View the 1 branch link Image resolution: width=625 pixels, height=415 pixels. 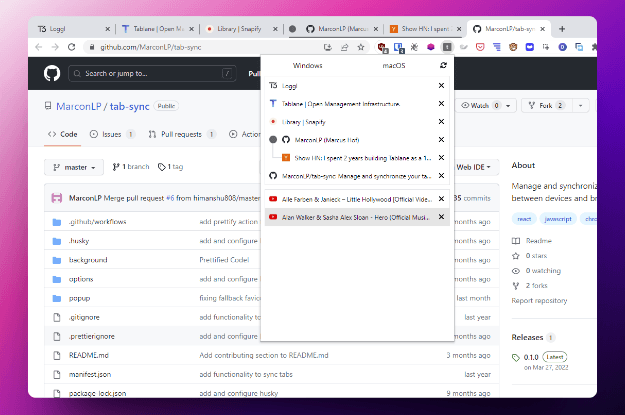(131, 167)
